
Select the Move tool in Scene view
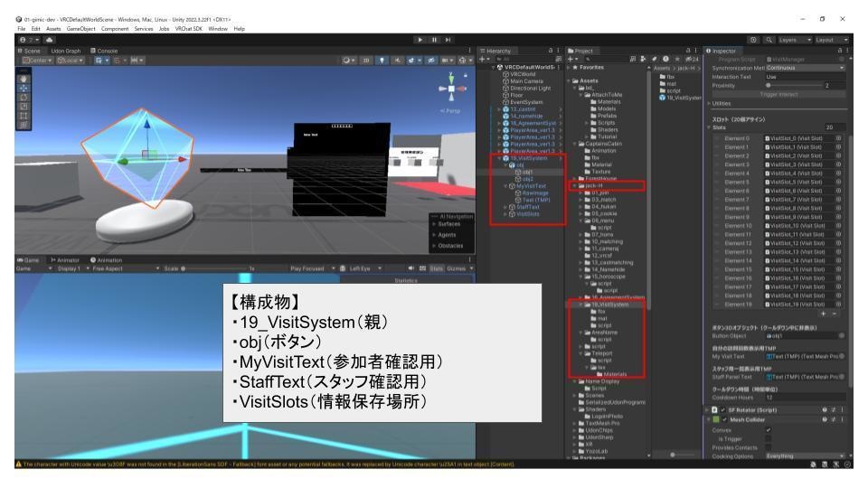pos(24,88)
